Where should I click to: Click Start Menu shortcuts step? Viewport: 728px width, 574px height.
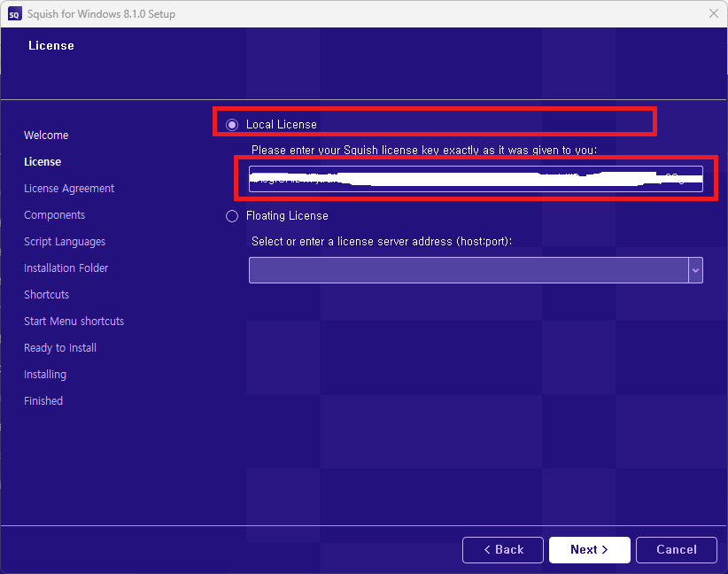(74, 321)
